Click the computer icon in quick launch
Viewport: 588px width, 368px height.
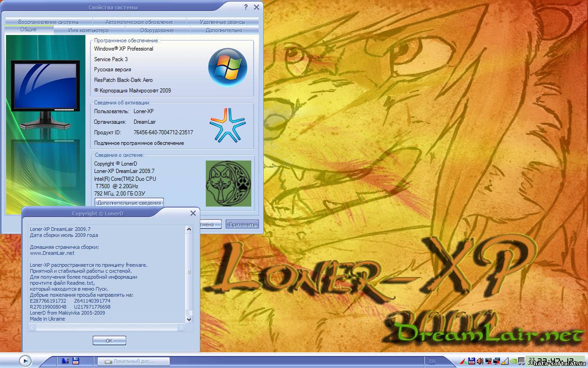point(65,361)
